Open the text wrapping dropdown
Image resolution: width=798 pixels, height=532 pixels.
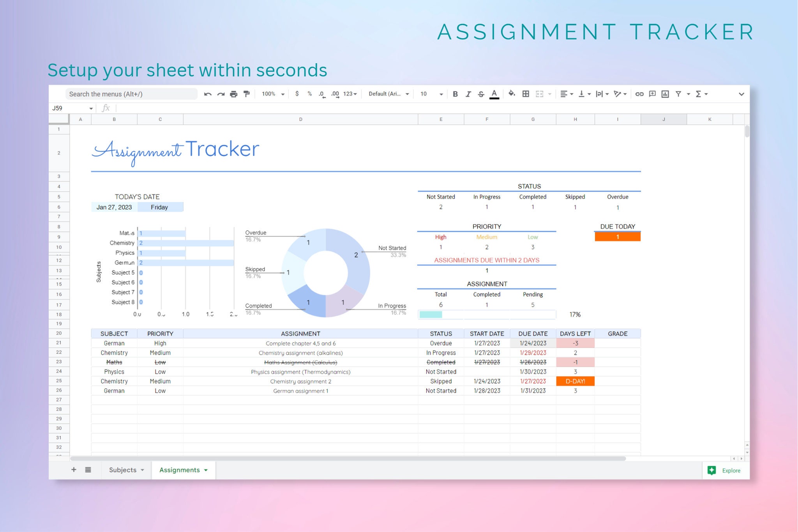pyautogui.click(x=602, y=94)
